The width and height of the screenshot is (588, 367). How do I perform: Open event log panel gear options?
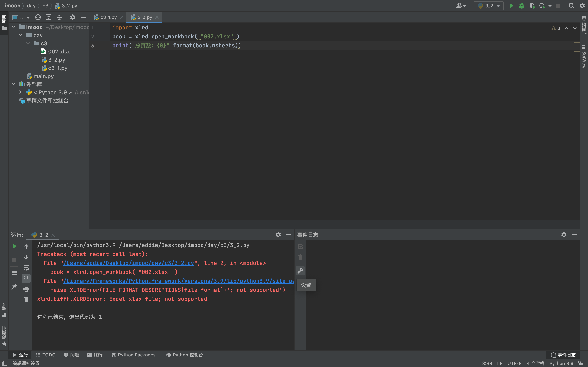click(x=564, y=235)
